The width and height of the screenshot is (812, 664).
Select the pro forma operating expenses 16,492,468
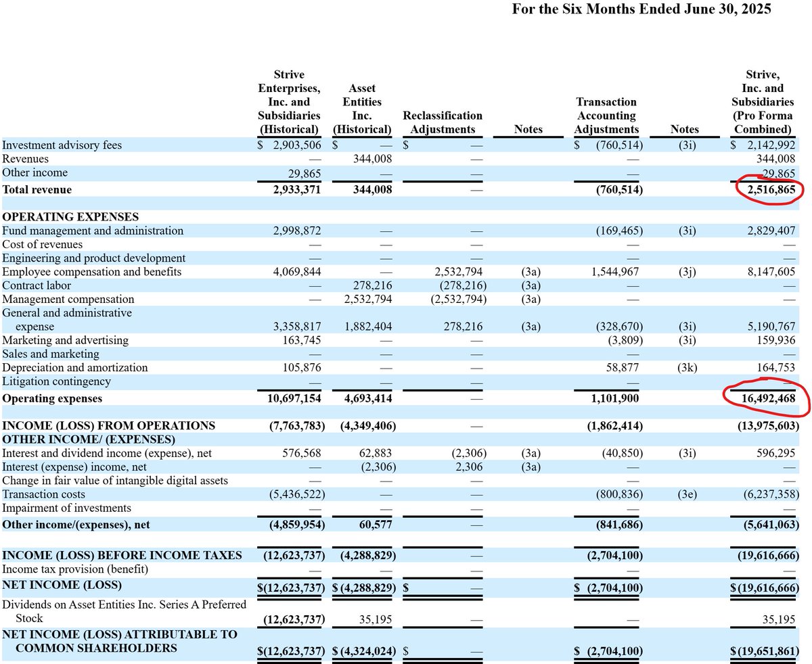coord(768,398)
